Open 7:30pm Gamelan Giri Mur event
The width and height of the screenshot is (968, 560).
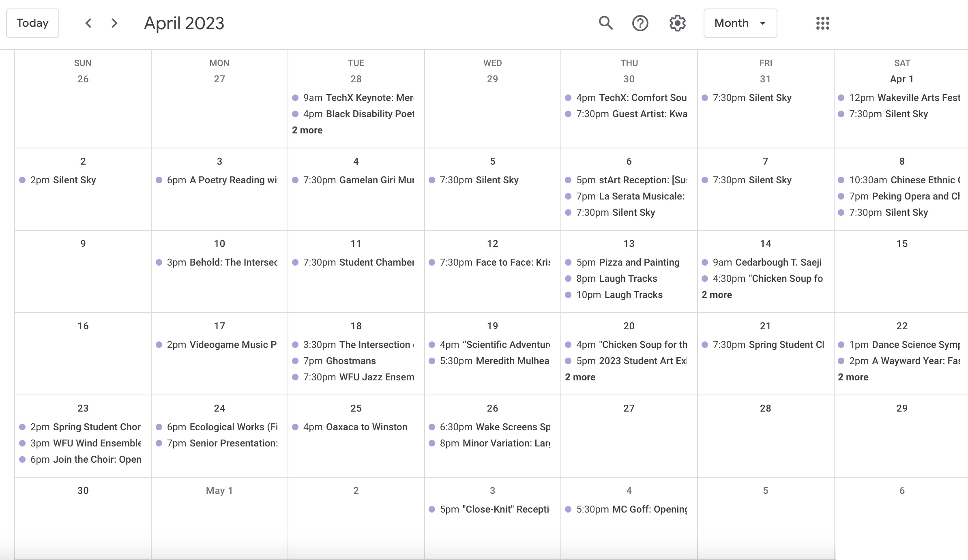(x=353, y=180)
